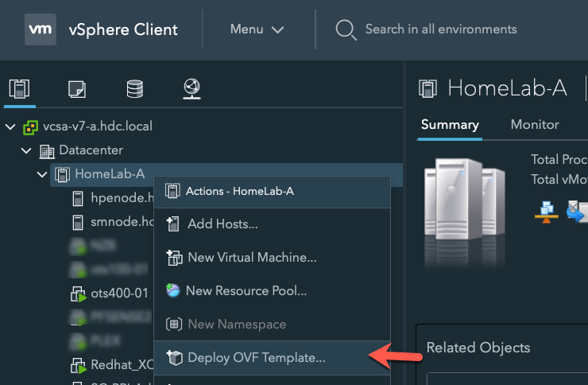Click the VMware vm logo
The height and width of the screenshot is (385, 588).
[x=41, y=29]
